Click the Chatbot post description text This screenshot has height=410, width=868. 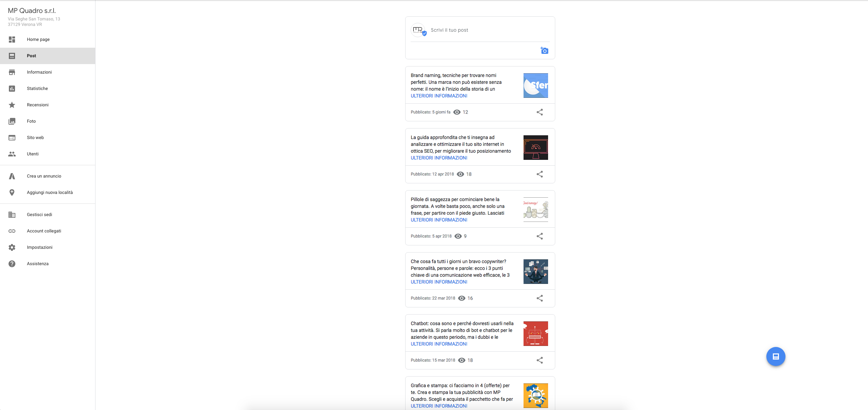point(462,330)
